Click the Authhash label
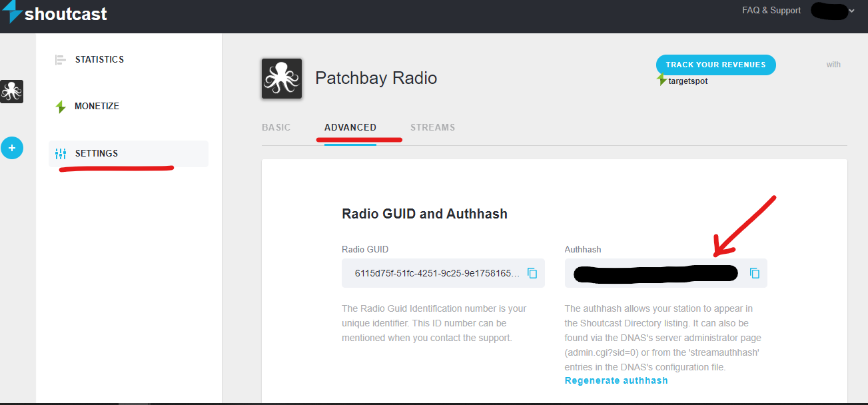Viewport: 868px width, 405px height. 583,249
